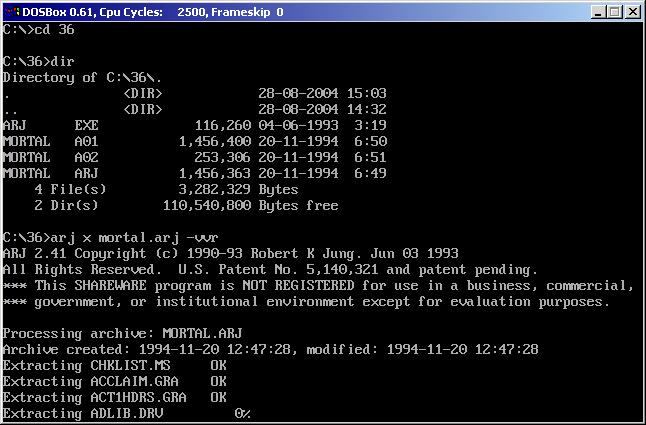Click the time 6:50 of MORTAL A01
This screenshot has width=646, height=425.
coord(371,142)
